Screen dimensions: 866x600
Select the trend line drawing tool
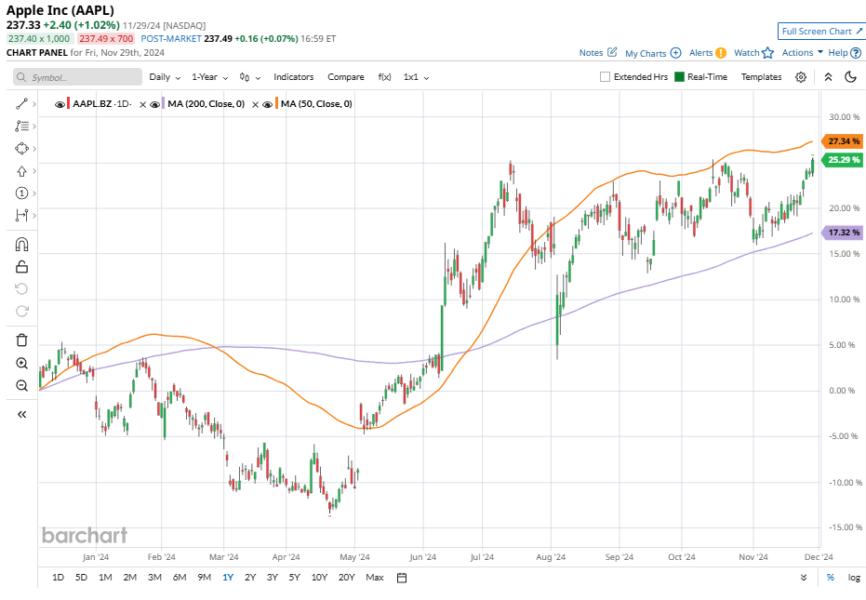[x=22, y=104]
